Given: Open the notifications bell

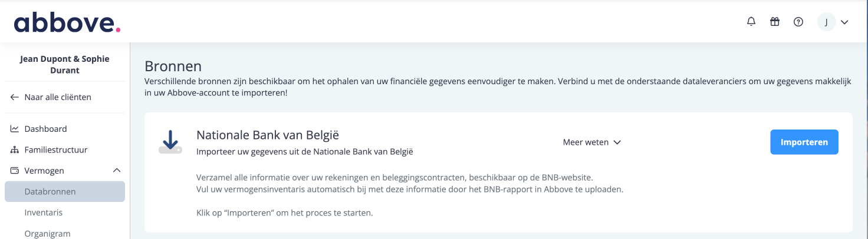Looking at the screenshot, I should coord(751,22).
